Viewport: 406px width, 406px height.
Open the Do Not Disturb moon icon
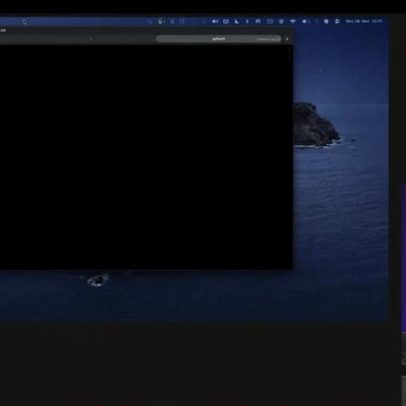(x=237, y=21)
